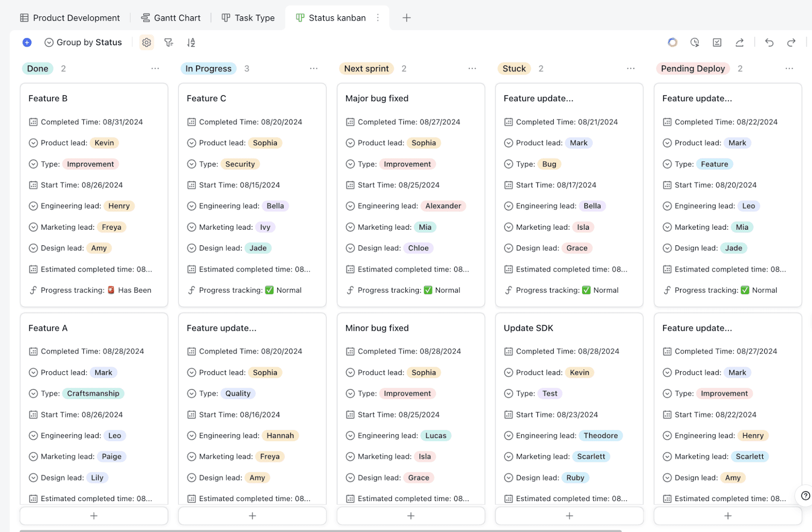The height and width of the screenshot is (532, 812).
Task: Open the Stuck column options menu
Action: click(630, 68)
